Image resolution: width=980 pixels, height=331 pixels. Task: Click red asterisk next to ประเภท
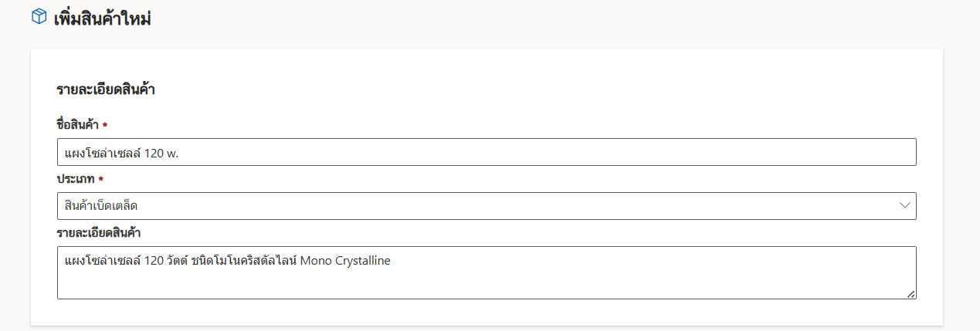pyautogui.click(x=100, y=179)
